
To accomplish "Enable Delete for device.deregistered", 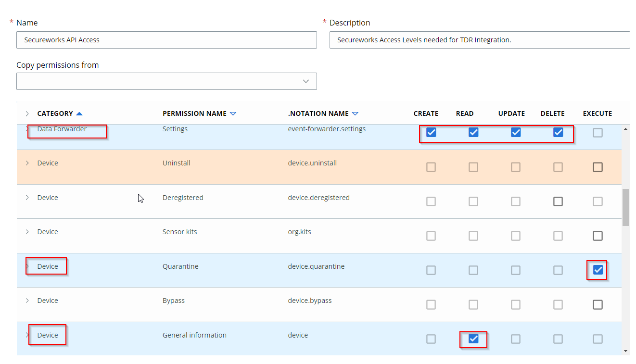I will [x=558, y=201].
